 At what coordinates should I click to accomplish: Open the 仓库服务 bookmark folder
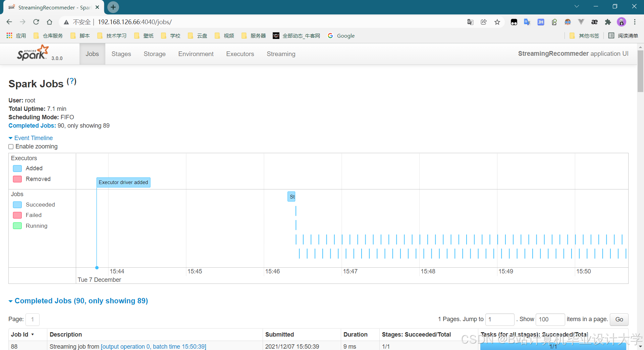pos(48,36)
